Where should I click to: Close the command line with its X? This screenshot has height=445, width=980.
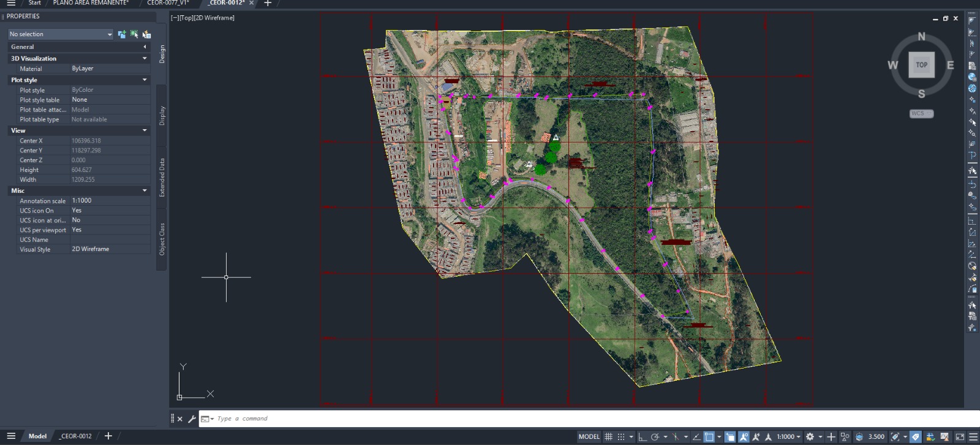(x=180, y=419)
